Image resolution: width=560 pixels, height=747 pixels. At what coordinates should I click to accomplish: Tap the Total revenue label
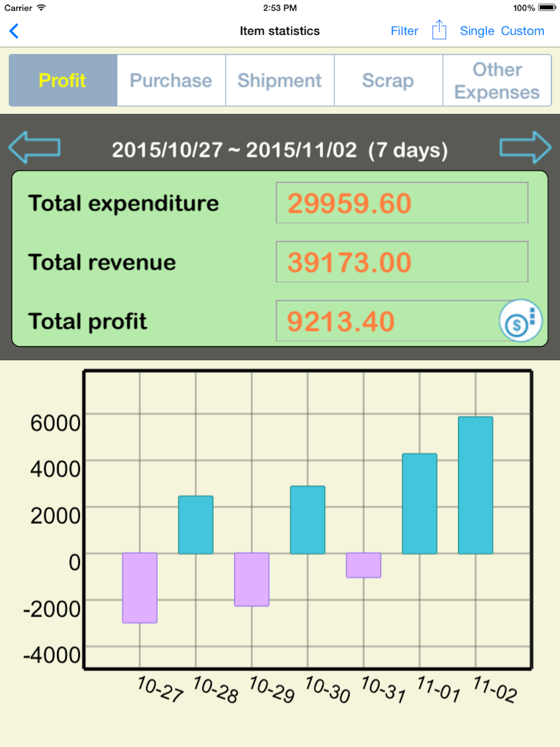102,262
